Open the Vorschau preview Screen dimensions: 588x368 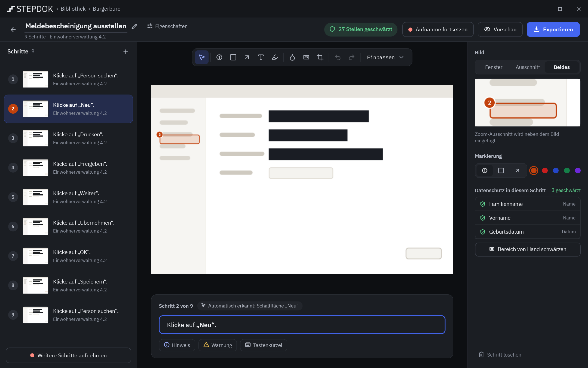tap(500, 29)
